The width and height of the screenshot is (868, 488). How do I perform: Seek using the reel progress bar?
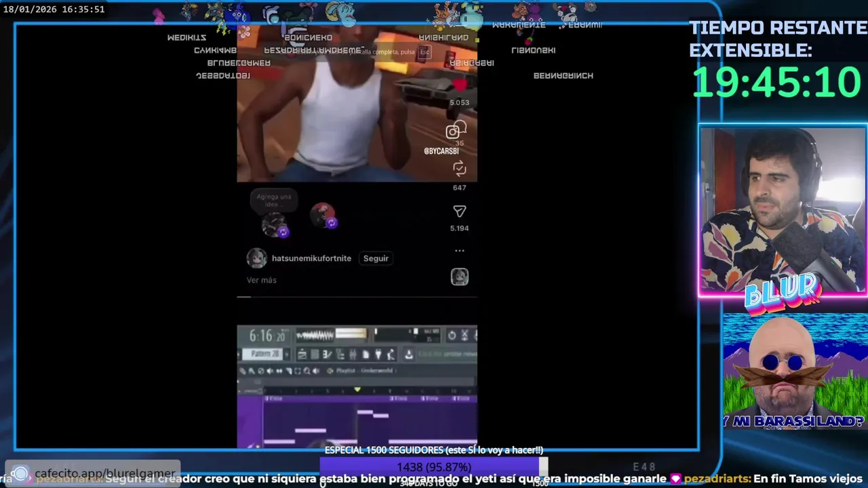[x=357, y=297]
